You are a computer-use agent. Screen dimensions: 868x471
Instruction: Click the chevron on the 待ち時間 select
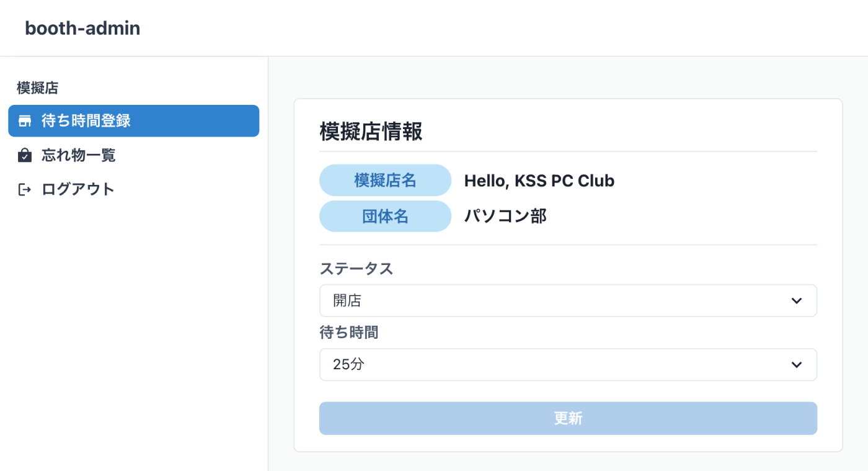coord(797,365)
